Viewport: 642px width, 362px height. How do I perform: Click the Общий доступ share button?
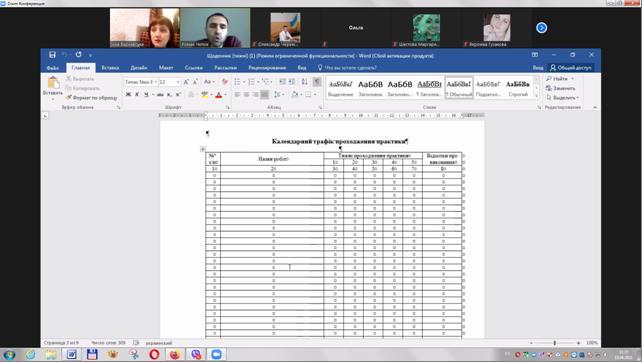(571, 68)
